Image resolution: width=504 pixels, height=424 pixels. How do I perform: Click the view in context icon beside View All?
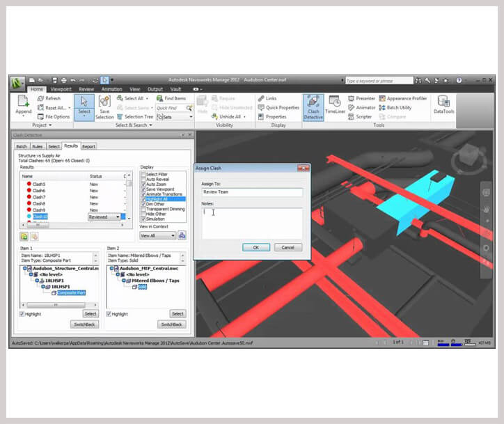click(182, 235)
